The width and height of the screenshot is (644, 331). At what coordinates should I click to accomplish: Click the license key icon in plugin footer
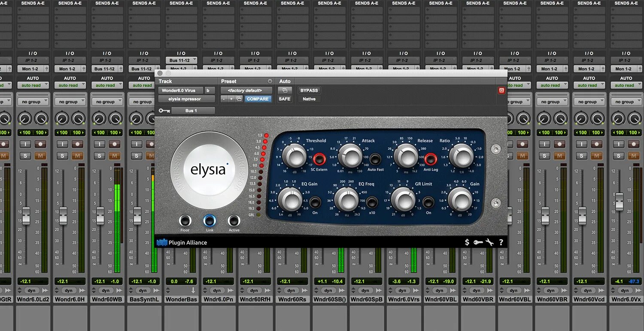478,243
